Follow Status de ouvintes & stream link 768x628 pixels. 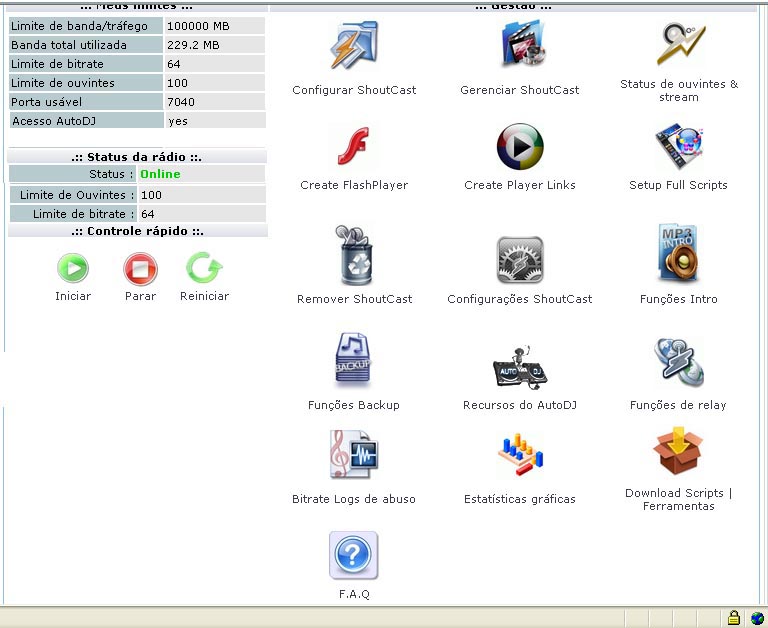[679, 91]
